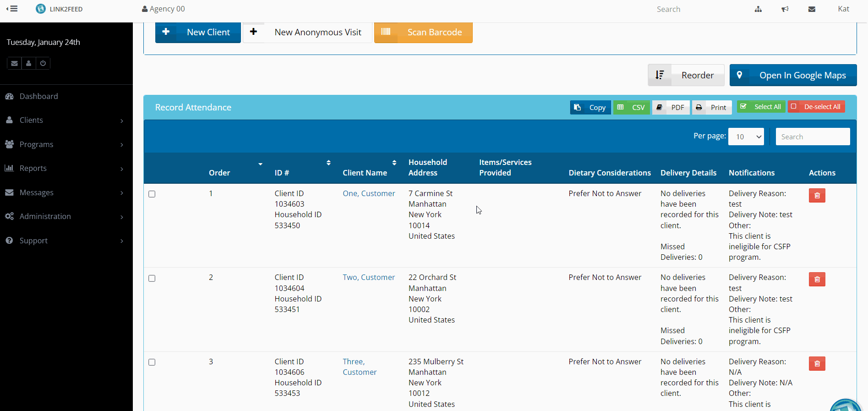868x411 pixels.
Task: Check the box for order 1 row
Action: [x=152, y=194]
